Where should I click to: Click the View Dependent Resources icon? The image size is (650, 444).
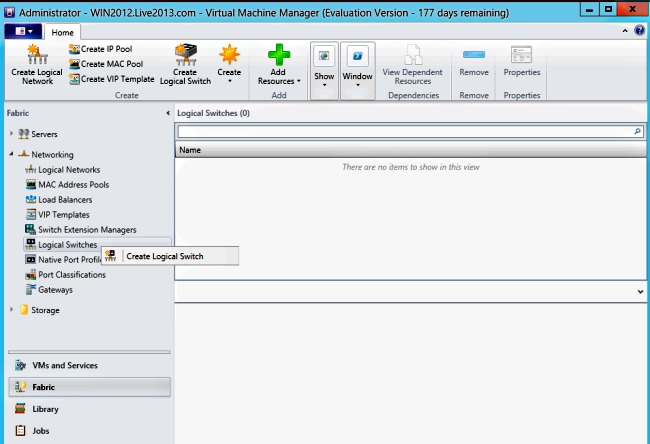pyautogui.click(x=413, y=55)
